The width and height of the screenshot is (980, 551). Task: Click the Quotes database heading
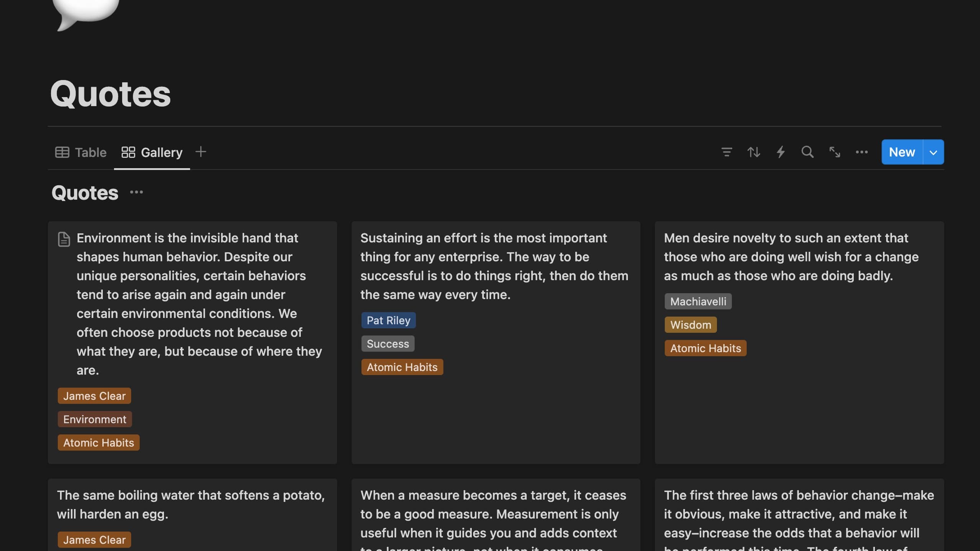tap(85, 192)
